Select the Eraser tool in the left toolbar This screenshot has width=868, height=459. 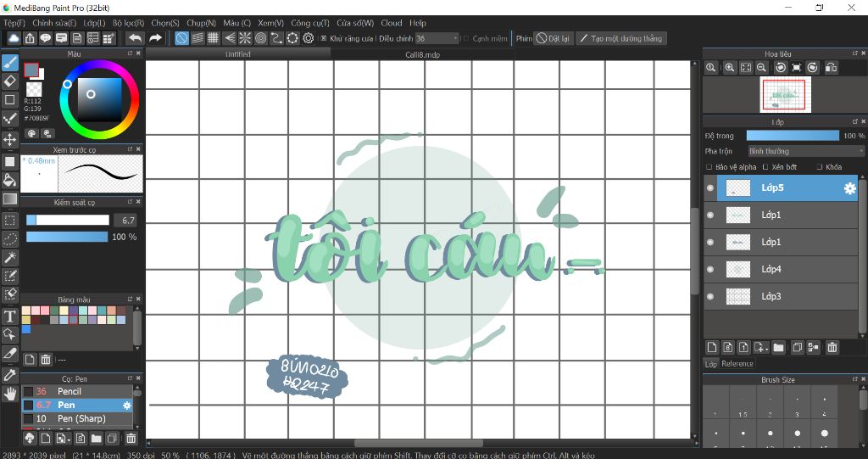tap(9, 81)
